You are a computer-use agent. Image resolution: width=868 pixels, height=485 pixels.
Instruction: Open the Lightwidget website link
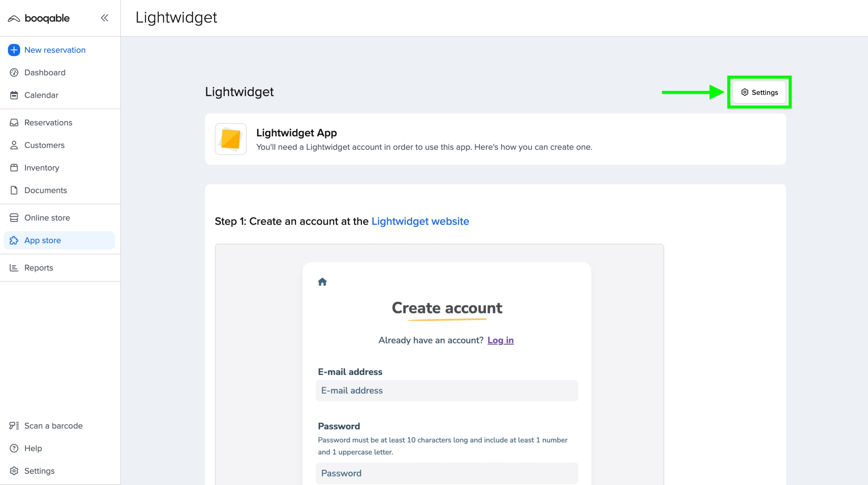click(x=420, y=221)
